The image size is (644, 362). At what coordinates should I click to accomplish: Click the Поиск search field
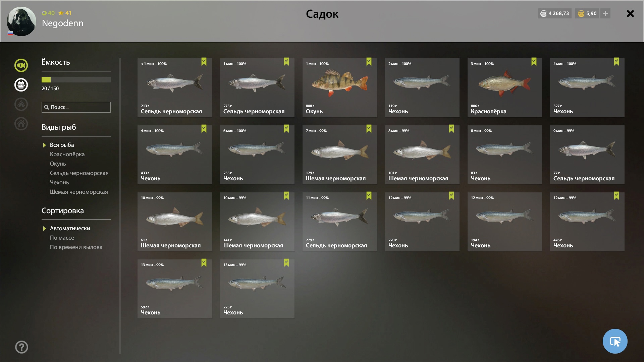pyautogui.click(x=76, y=107)
